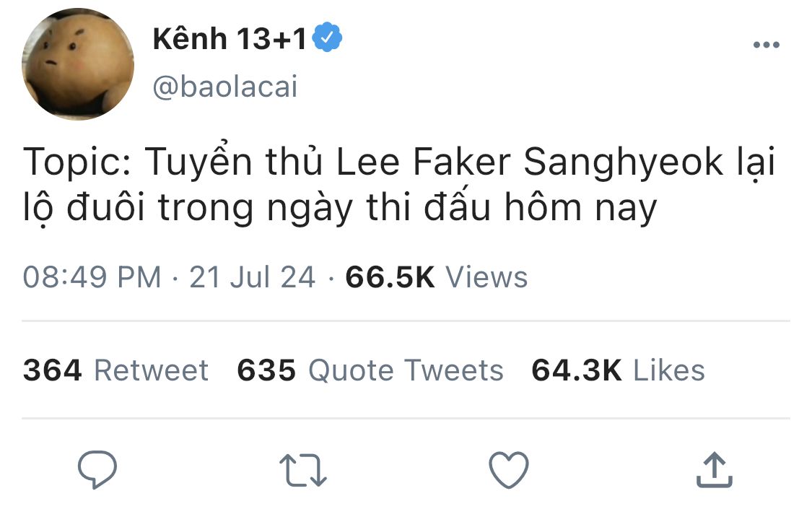Click the 66.5K Views count
Screen dimensions: 812x509
[437, 277]
